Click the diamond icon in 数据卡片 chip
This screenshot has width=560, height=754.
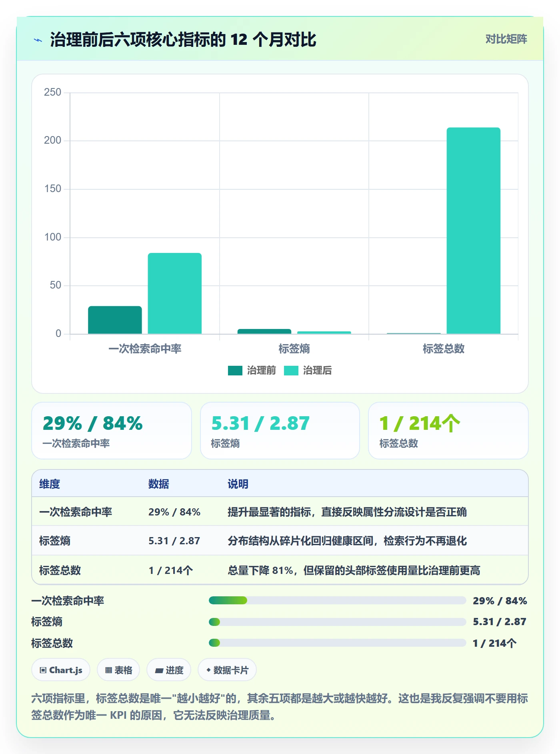coord(208,670)
